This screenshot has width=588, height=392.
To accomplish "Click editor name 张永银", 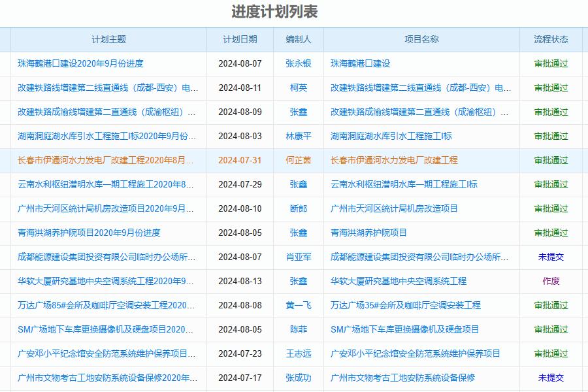I will tap(299, 63).
